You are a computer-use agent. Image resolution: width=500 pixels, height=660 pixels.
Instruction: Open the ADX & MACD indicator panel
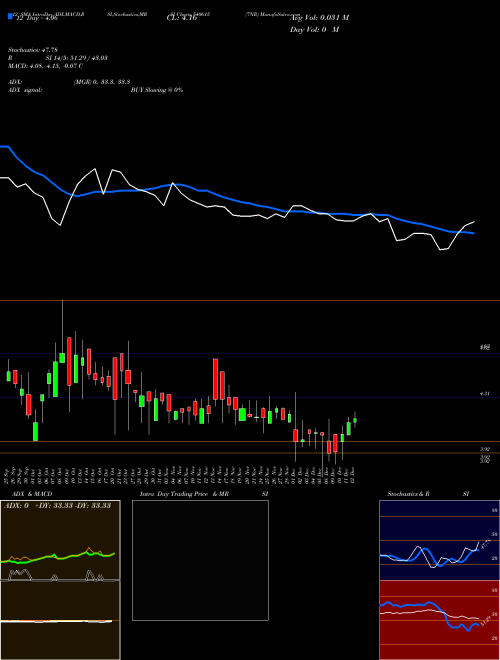pos(60,580)
